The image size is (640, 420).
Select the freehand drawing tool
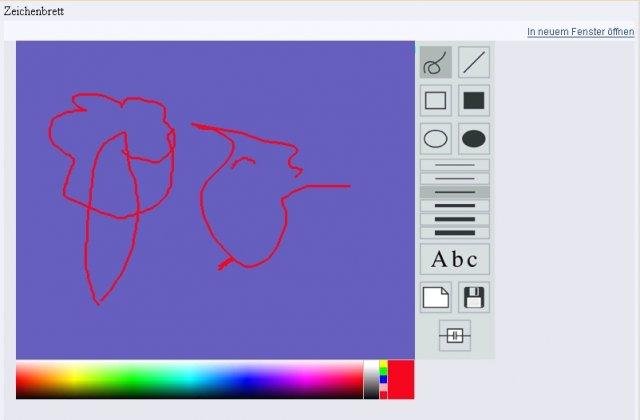[x=435, y=63]
